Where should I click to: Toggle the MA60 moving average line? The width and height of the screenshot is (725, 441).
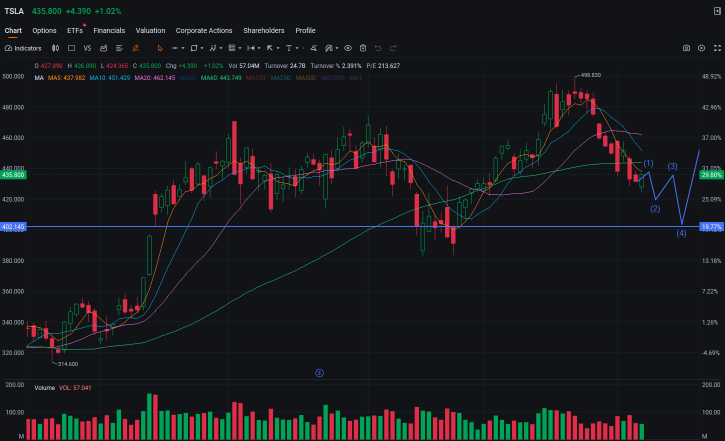point(221,78)
